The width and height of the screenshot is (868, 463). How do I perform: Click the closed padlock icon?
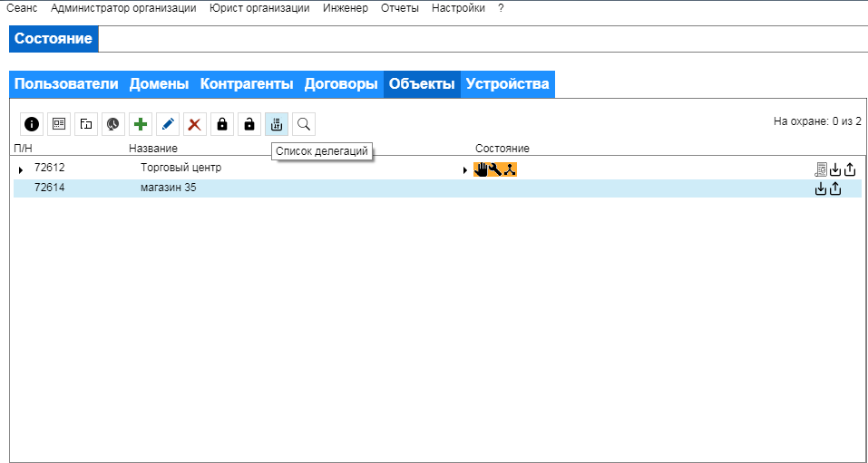pyautogui.click(x=222, y=124)
